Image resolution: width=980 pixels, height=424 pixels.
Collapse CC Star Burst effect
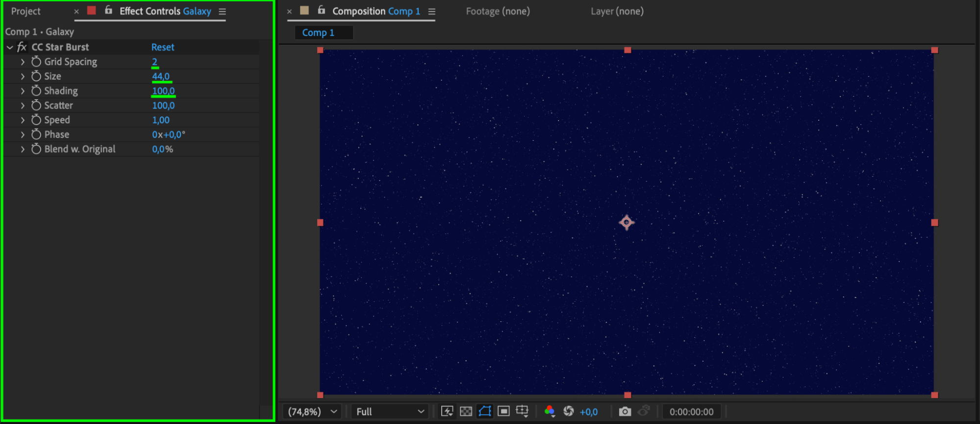(10, 47)
